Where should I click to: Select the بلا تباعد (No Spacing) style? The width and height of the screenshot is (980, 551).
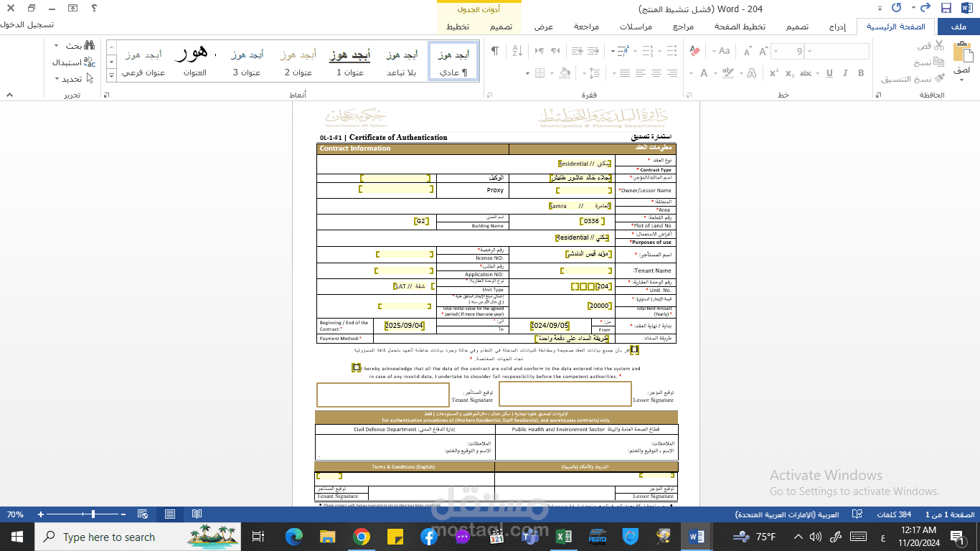click(x=402, y=61)
